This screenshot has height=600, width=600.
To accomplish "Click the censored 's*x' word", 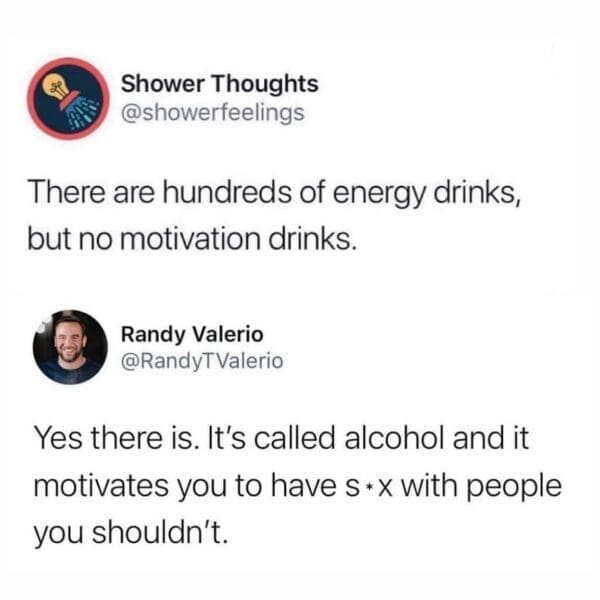I will (x=369, y=488).
